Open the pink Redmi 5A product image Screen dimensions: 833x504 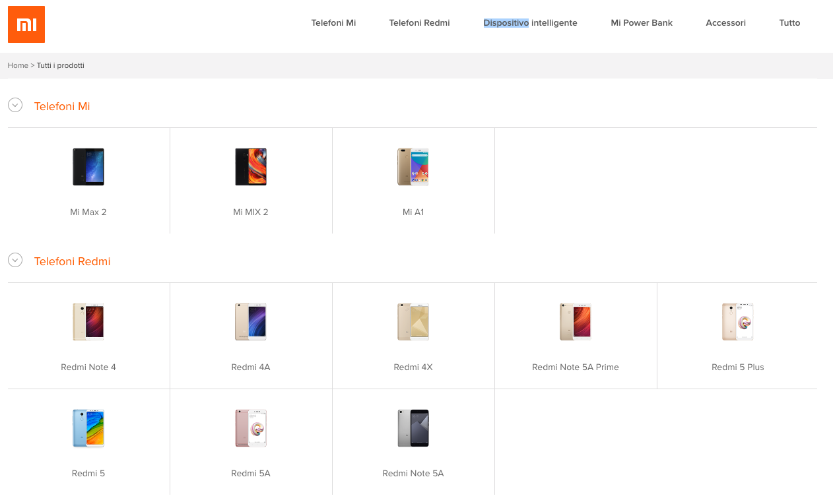[251, 428]
